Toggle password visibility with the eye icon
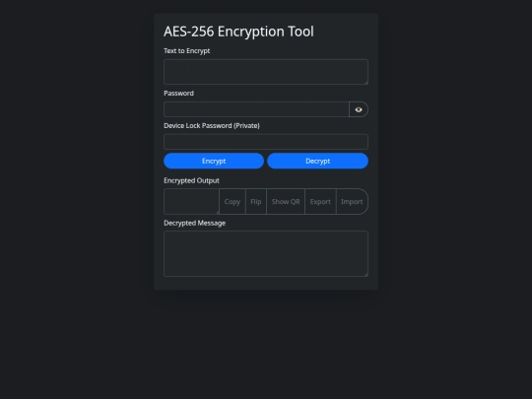The image size is (532, 399). [x=359, y=109]
